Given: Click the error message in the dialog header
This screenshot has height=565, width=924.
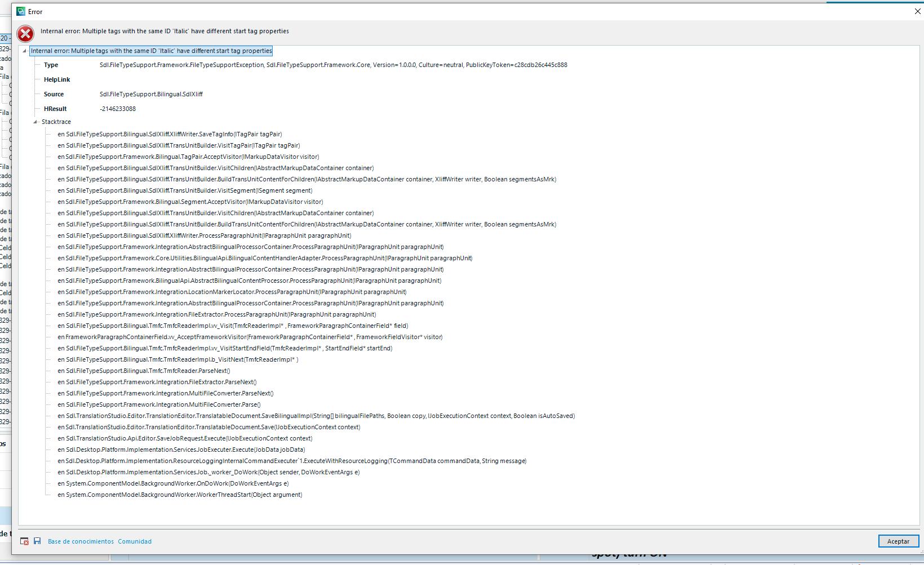Looking at the screenshot, I should (x=165, y=31).
